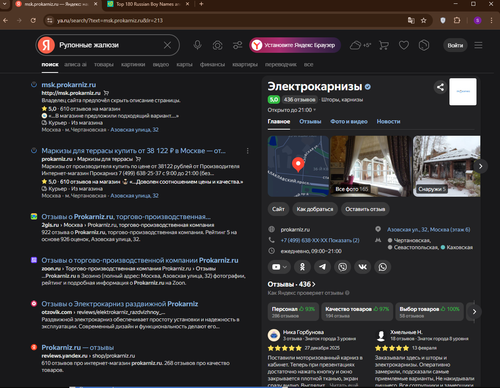Open the map thumbnail with location pin
Viewport: 500px width, 388px height.
click(x=298, y=166)
